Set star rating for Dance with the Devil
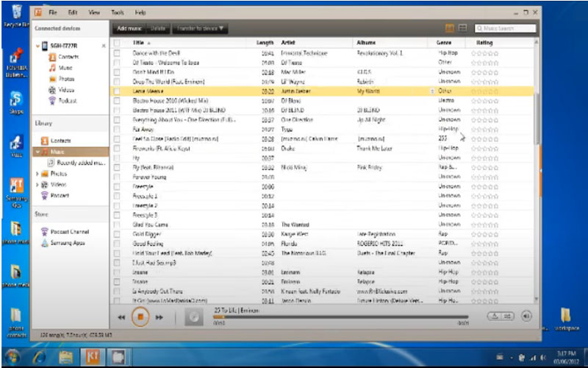The height and width of the screenshot is (368, 588). point(485,53)
